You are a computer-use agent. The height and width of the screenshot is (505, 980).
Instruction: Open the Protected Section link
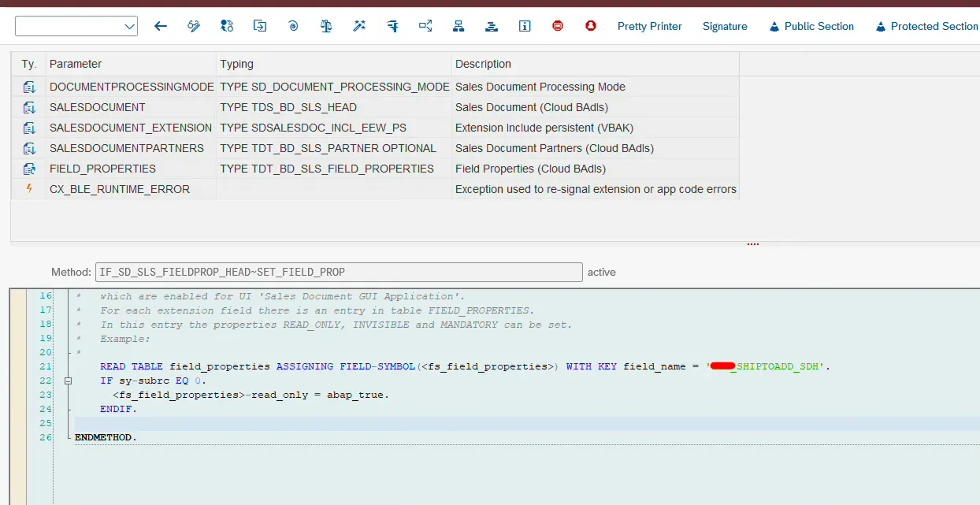tap(932, 26)
